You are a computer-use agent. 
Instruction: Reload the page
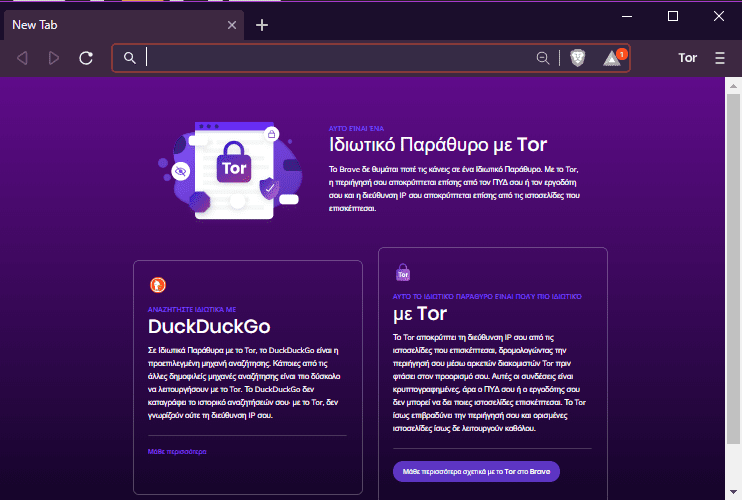[x=86, y=58]
